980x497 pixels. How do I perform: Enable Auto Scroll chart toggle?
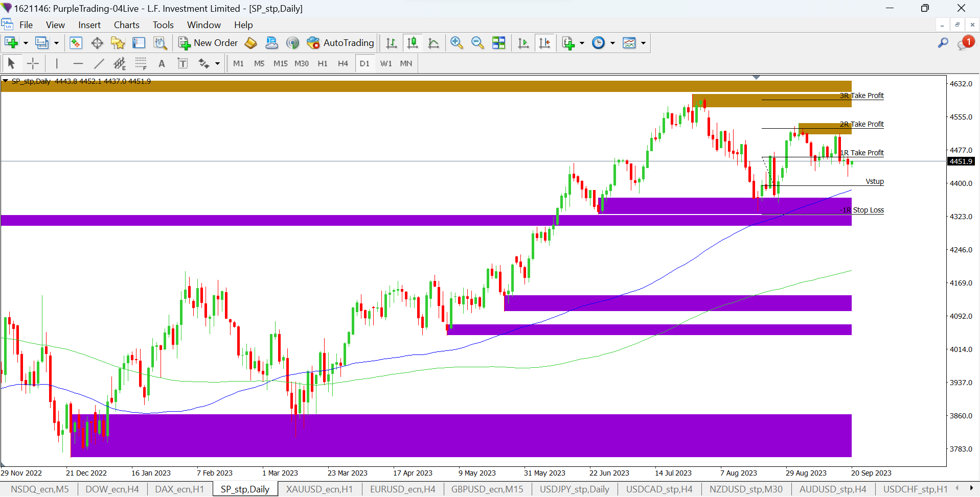pyautogui.click(x=523, y=43)
